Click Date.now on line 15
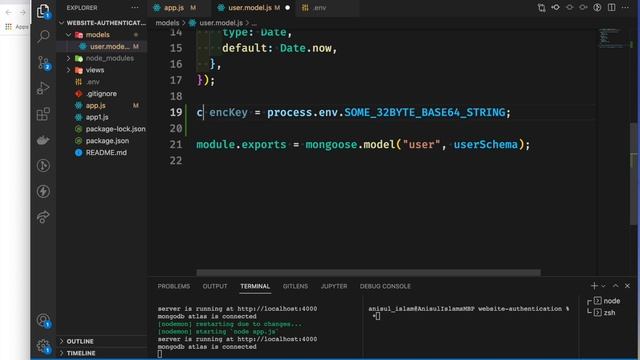 pyautogui.click(x=306, y=48)
